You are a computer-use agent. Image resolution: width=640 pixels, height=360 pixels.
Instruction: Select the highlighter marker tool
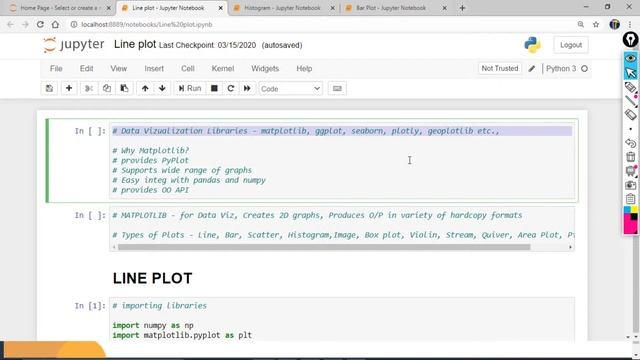pos(631,87)
